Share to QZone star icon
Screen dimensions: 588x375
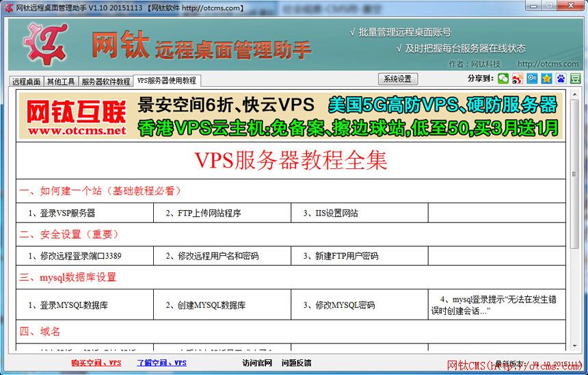pyautogui.click(x=546, y=79)
